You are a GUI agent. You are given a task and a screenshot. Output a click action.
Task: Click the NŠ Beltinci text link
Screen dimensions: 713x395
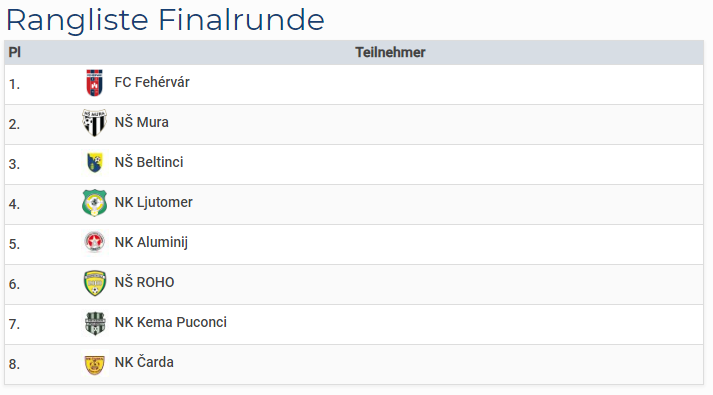(149, 162)
